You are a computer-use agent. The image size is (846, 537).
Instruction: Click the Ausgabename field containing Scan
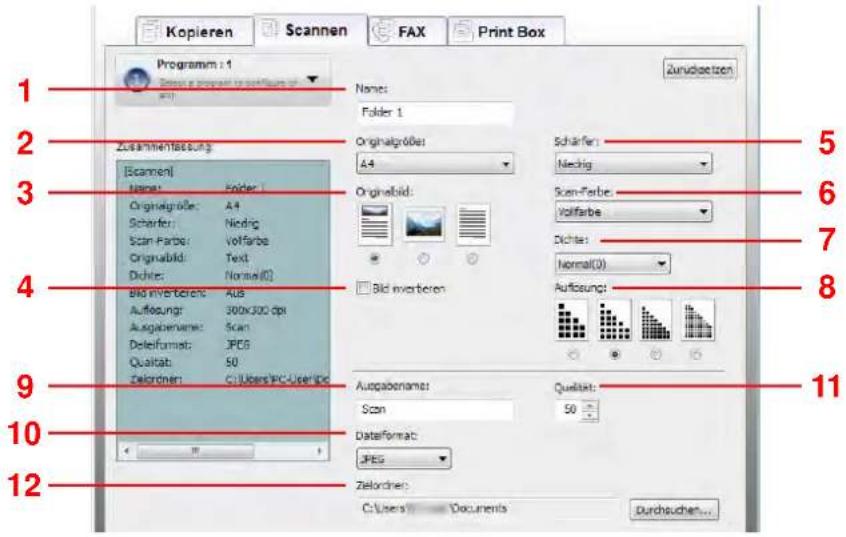coord(435,410)
